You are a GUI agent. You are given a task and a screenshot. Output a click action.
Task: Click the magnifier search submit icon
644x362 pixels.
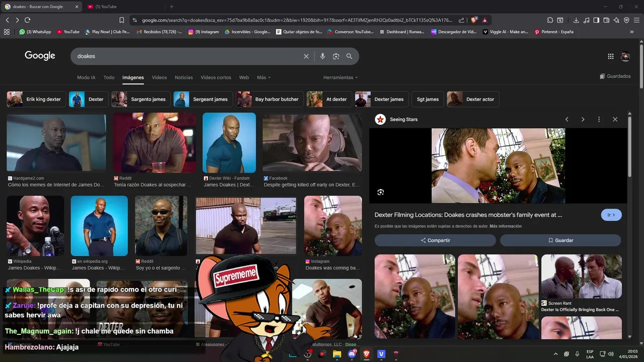[349, 56]
